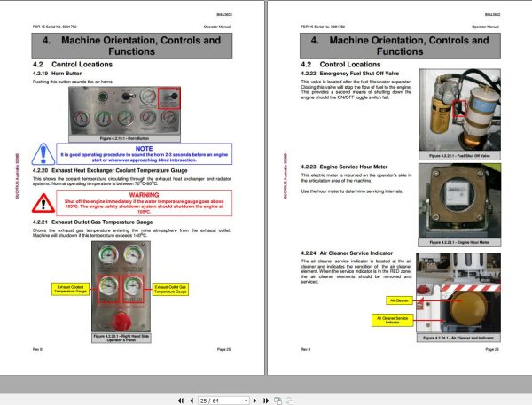532x405 pixels.
Task: Click the Fuel Shut Off Valve photo
Action: click(x=459, y=110)
